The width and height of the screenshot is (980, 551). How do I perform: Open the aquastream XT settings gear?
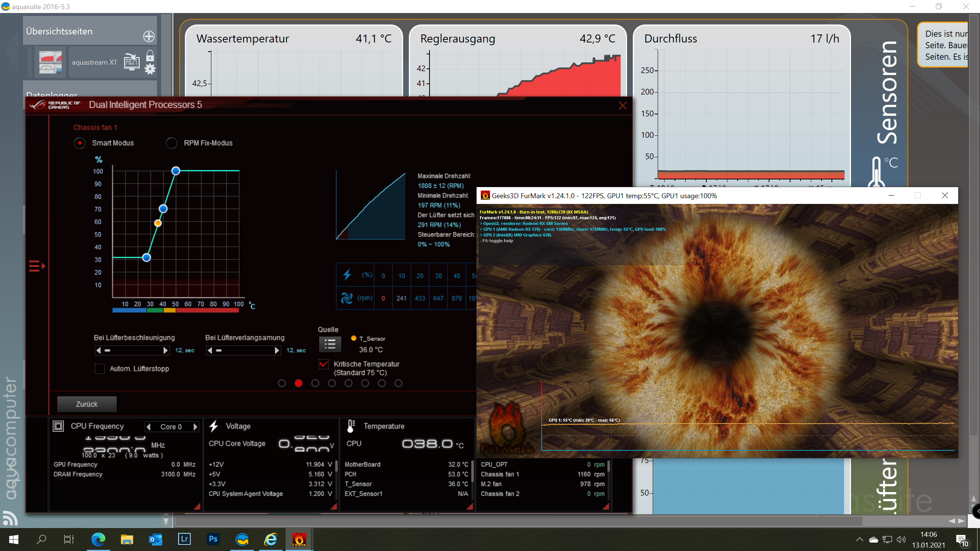coord(150,69)
